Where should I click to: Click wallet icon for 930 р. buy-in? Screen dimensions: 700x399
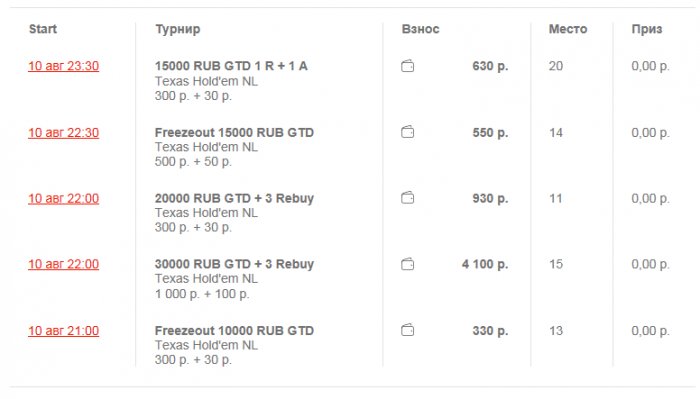coord(407,198)
